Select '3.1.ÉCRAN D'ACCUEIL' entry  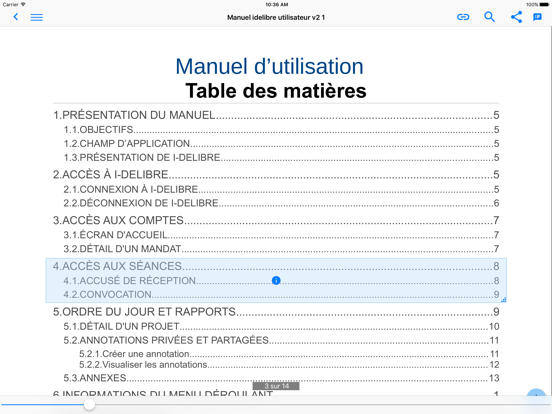coord(281,235)
